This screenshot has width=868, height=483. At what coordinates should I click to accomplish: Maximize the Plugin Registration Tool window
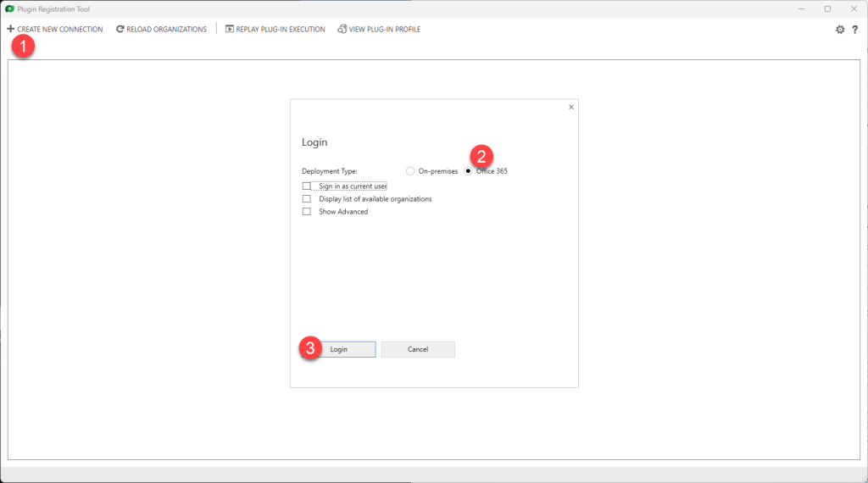tap(827, 8)
